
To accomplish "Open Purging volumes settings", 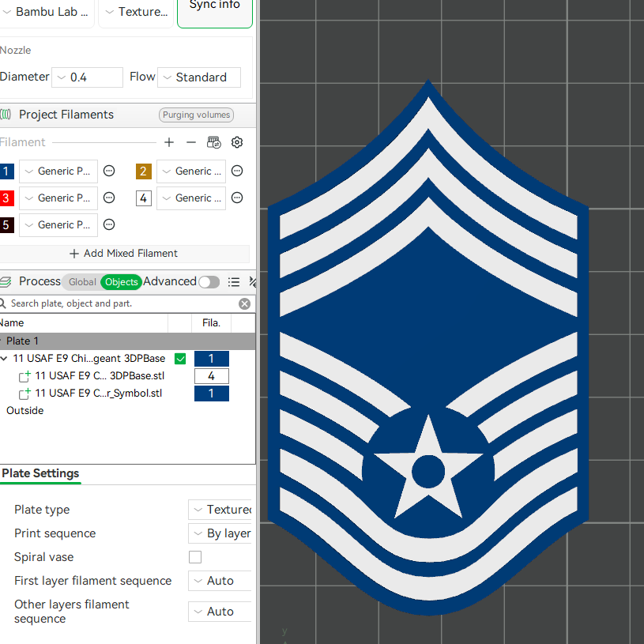I will (x=196, y=115).
